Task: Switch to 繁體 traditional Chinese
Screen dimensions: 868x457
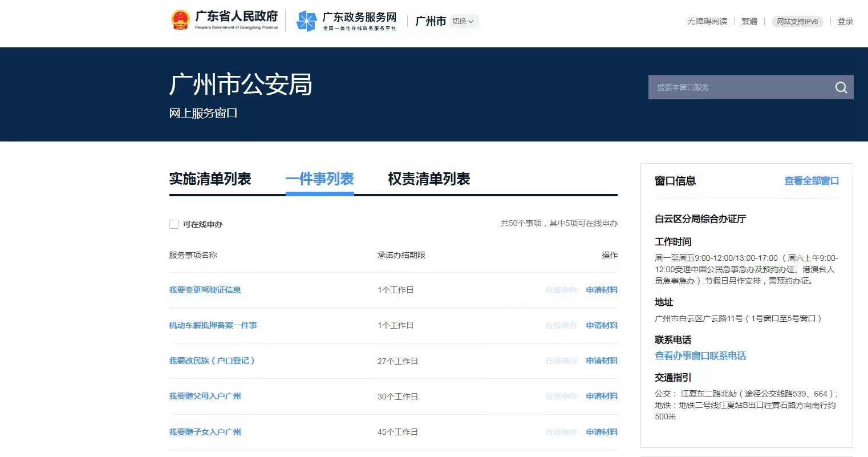Action: pos(749,21)
